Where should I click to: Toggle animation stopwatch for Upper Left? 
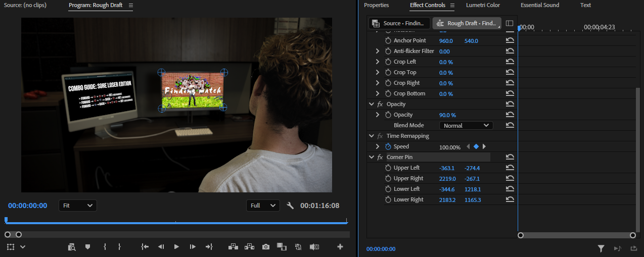388,168
